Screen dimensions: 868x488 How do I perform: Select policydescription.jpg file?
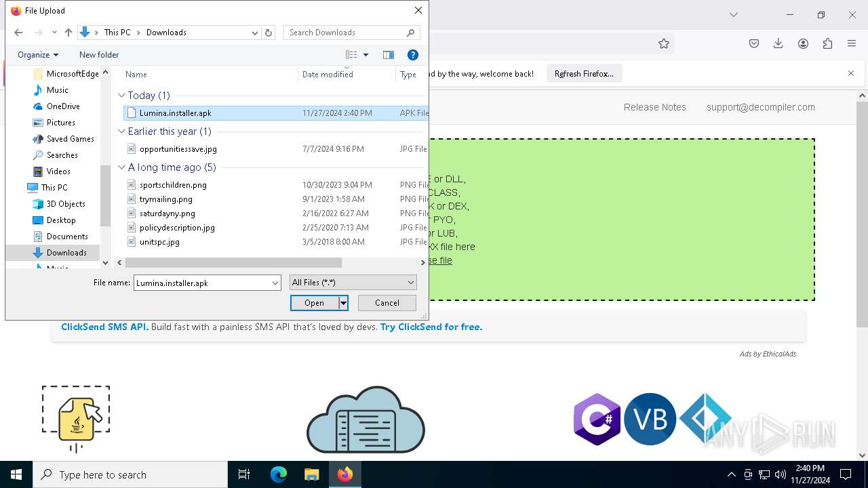(177, 228)
